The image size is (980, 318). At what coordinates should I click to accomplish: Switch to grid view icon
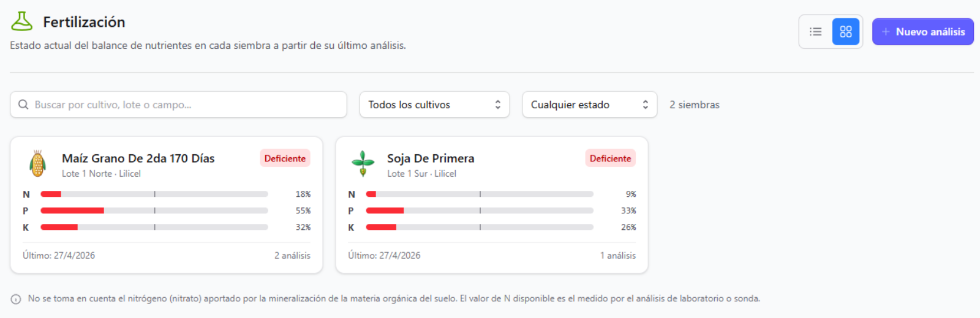coord(846,32)
